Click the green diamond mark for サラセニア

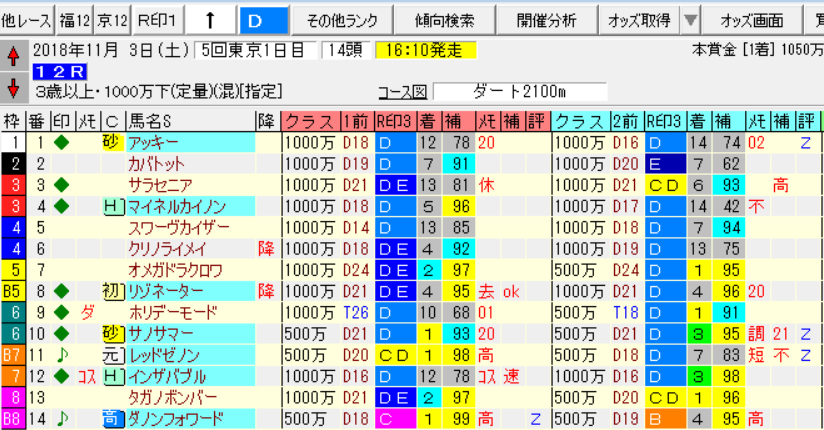click(x=61, y=185)
